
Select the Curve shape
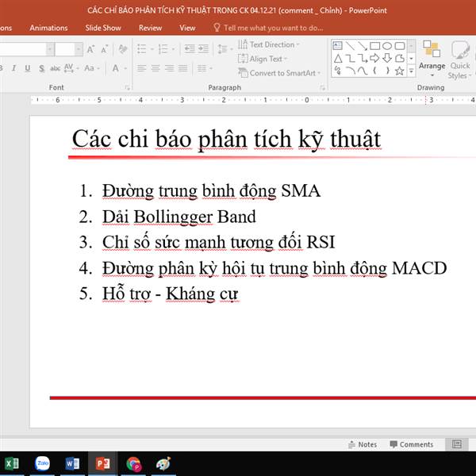pos(363,71)
